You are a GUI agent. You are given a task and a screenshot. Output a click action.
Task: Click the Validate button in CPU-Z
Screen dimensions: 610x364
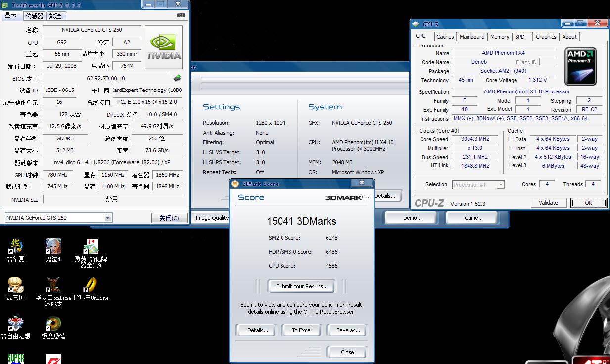tap(548, 203)
